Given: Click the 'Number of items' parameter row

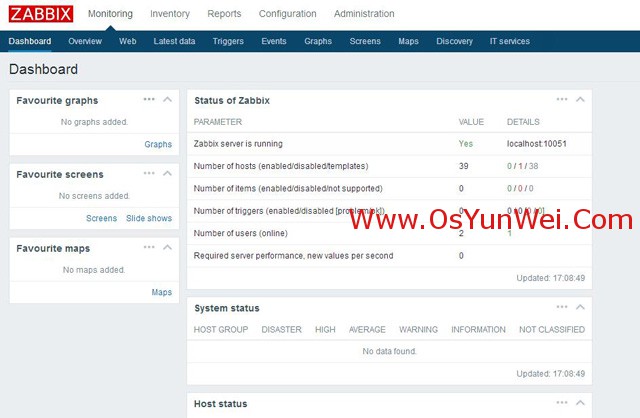Looking at the screenshot, I should (x=288, y=189).
